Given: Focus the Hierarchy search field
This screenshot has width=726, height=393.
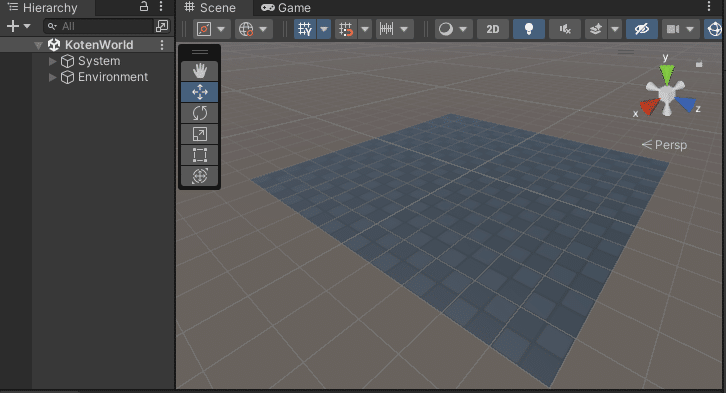Looking at the screenshot, I should (x=98, y=26).
